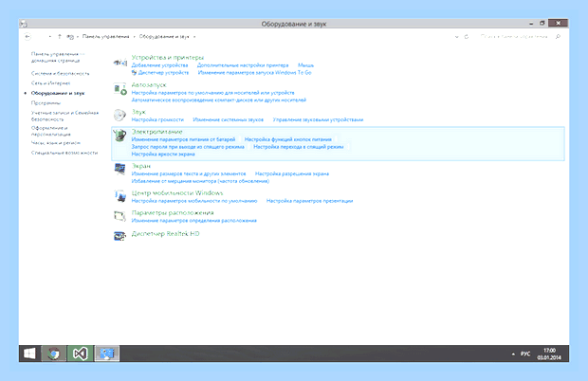Refresh the Control Panel page
The height and width of the screenshot is (381, 588).
click(x=467, y=37)
